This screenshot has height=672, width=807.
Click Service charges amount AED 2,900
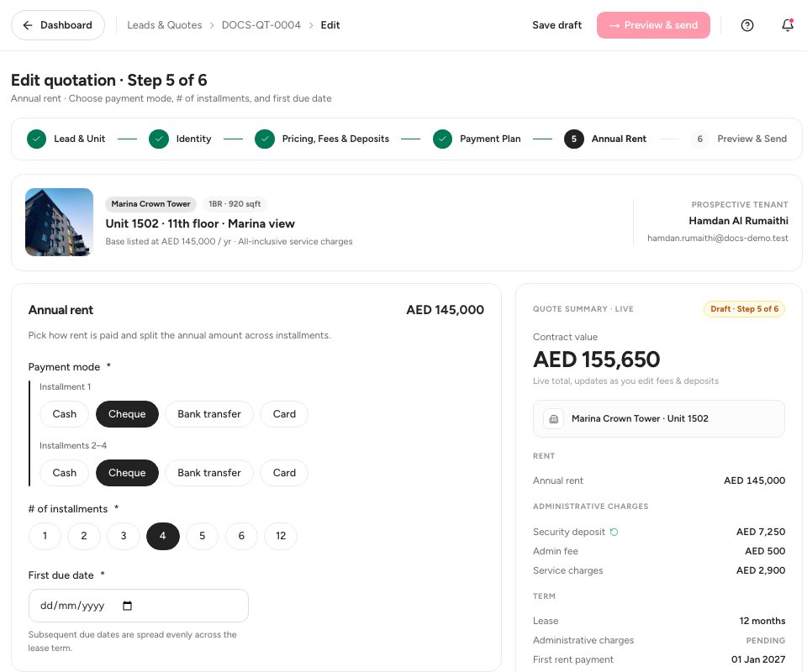tap(760, 570)
